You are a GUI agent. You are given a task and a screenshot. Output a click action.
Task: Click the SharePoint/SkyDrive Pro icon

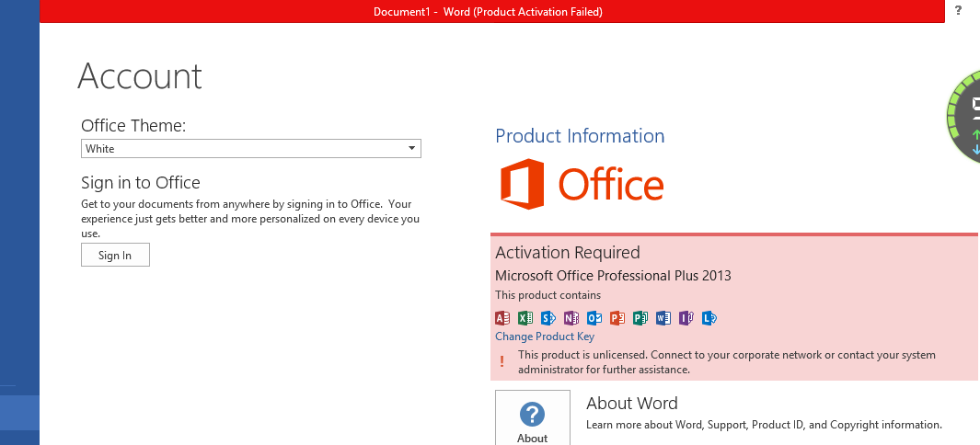(x=548, y=318)
